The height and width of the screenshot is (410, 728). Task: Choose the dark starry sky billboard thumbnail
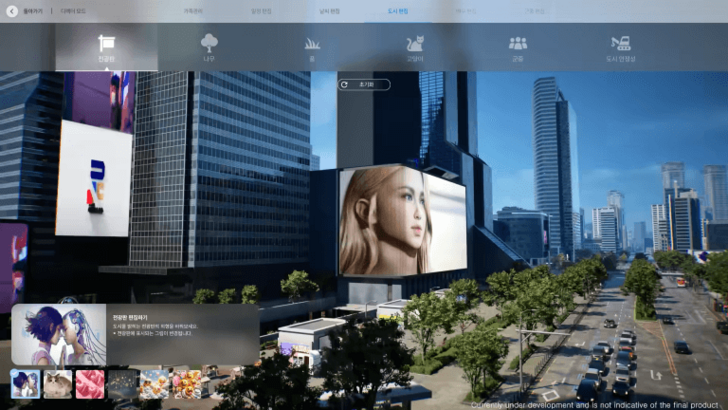tap(123, 384)
